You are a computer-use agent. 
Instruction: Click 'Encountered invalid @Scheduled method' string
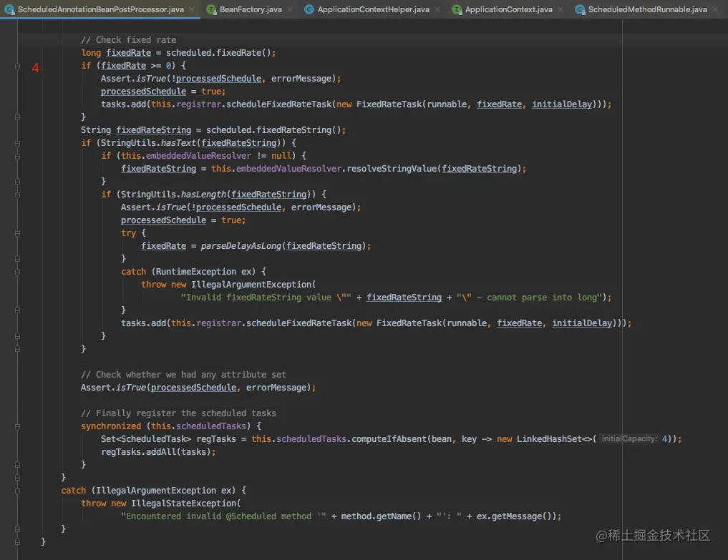tap(223, 516)
